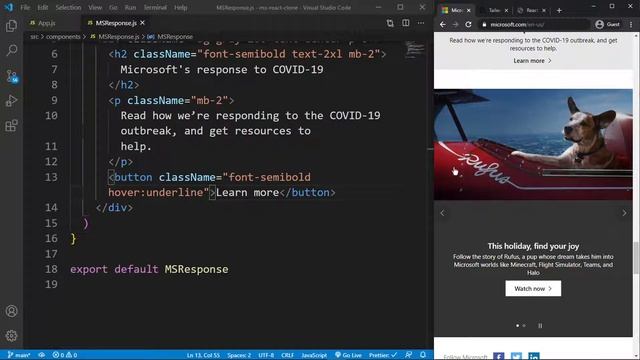Image resolution: width=640 pixels, height=360 pixels.
Task: Open the site info lock icon
Action: tap(484, 24)
